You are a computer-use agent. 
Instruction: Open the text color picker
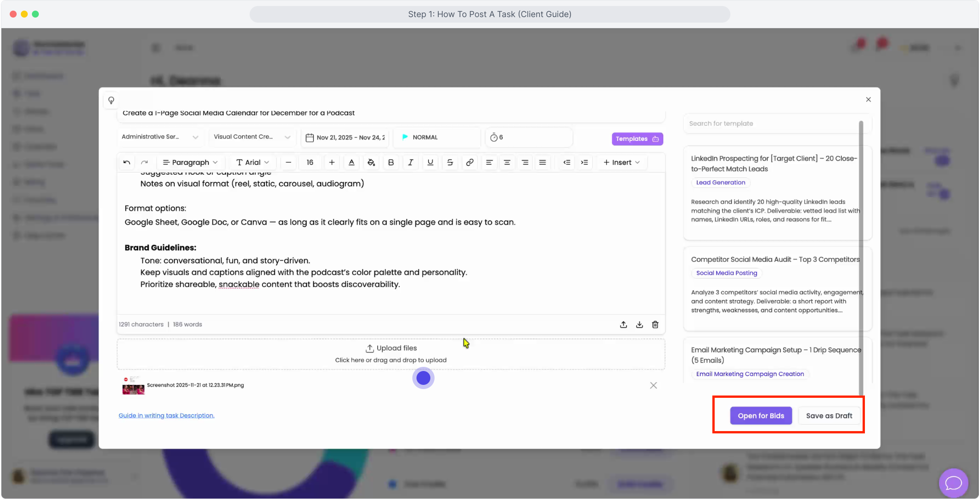(x=351, y=162)
